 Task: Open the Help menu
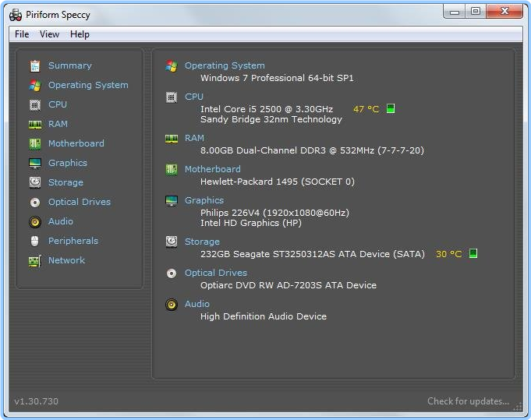point(80,34)
